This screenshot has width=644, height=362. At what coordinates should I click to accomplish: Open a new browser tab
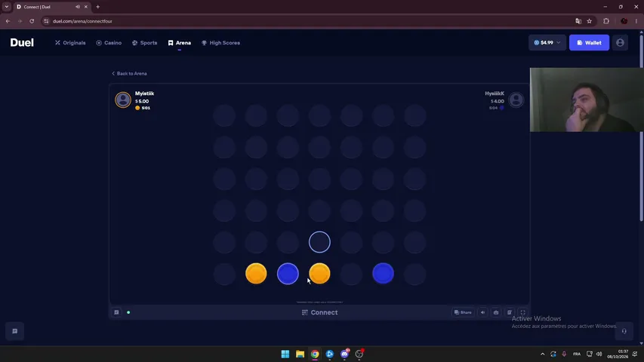[x=97, y=7]
